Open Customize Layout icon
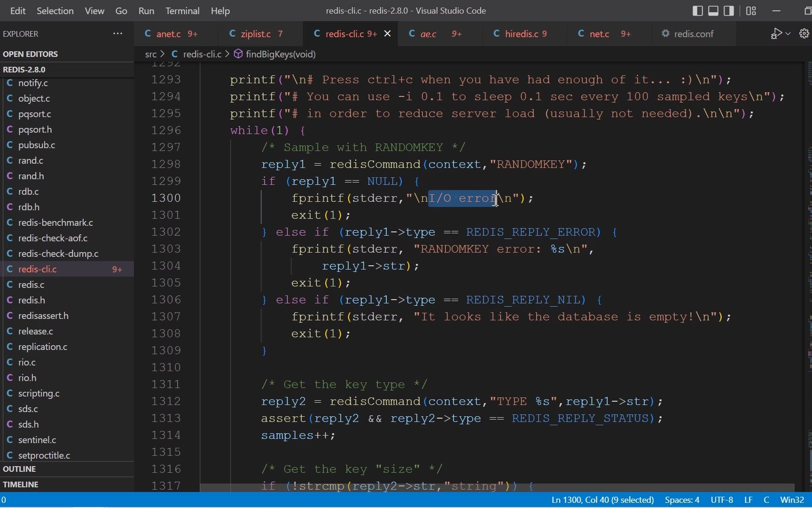The image size is (812, 508). coord(751,11)
